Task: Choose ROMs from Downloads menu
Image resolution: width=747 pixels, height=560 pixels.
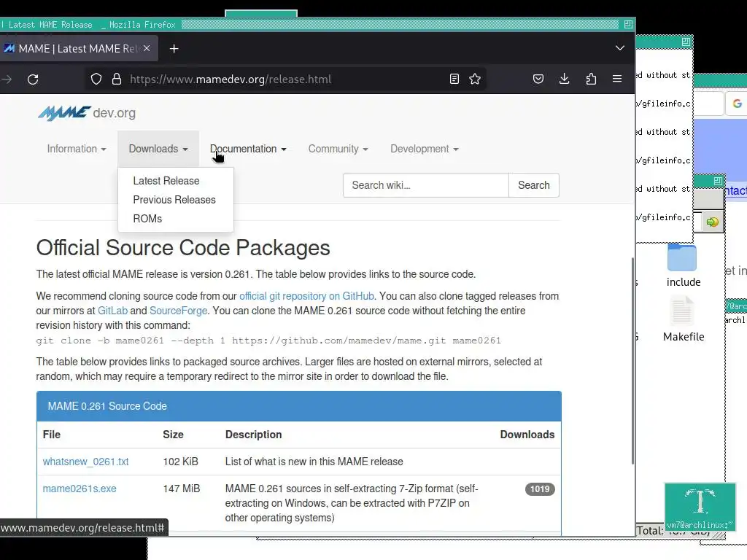Action: click(x=147, y=219)
